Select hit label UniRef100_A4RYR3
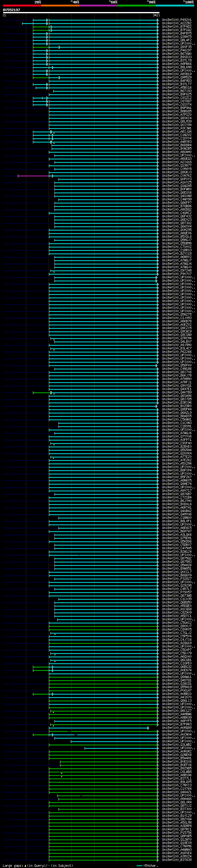Screen dimensions: 197x868 (177, 142)
